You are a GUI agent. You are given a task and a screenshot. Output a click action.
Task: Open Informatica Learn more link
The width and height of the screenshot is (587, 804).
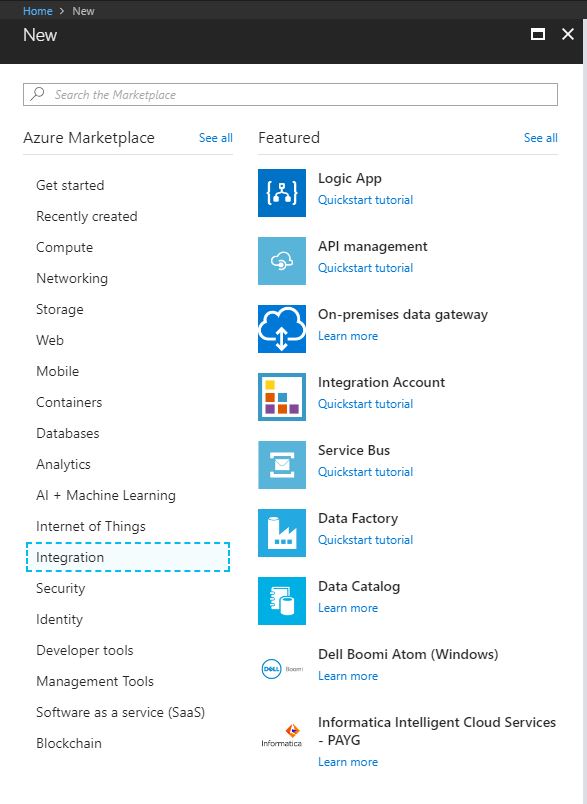348,762
